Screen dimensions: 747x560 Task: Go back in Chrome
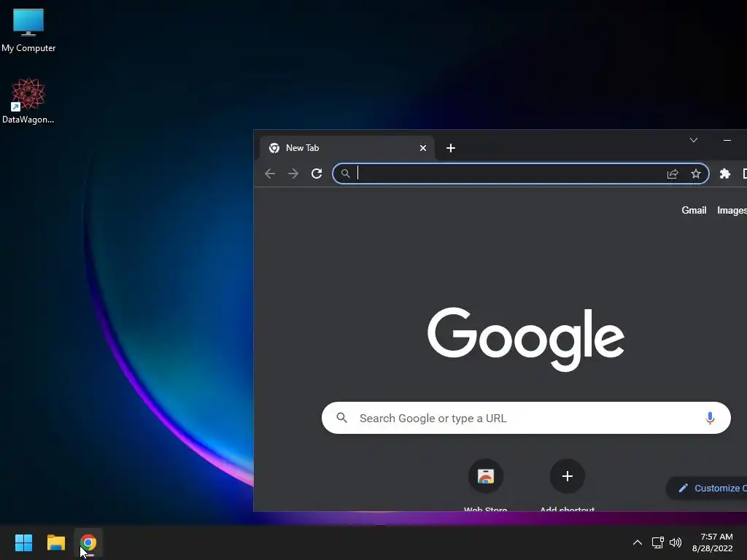tap(270, 174)
